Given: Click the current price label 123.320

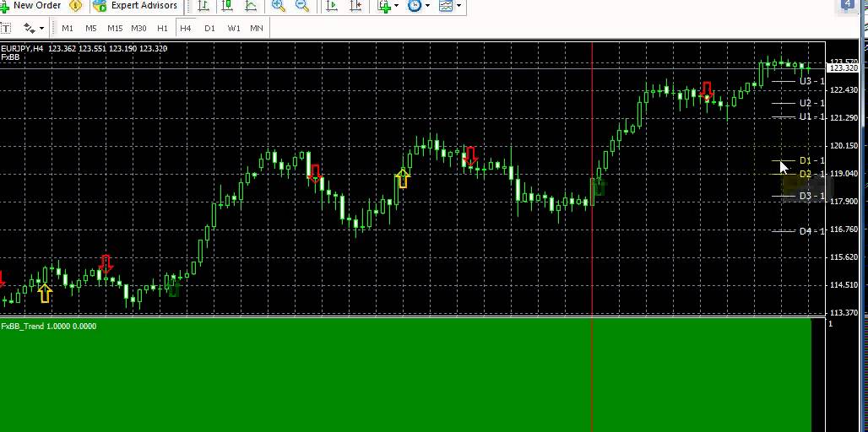Looking at the screenshot, I should [842, 68].
